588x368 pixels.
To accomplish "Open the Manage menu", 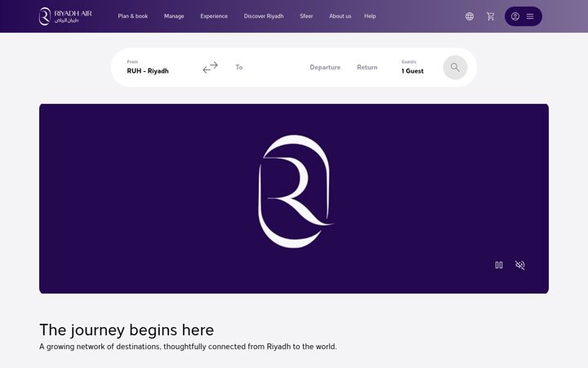I will coord(174,16).
